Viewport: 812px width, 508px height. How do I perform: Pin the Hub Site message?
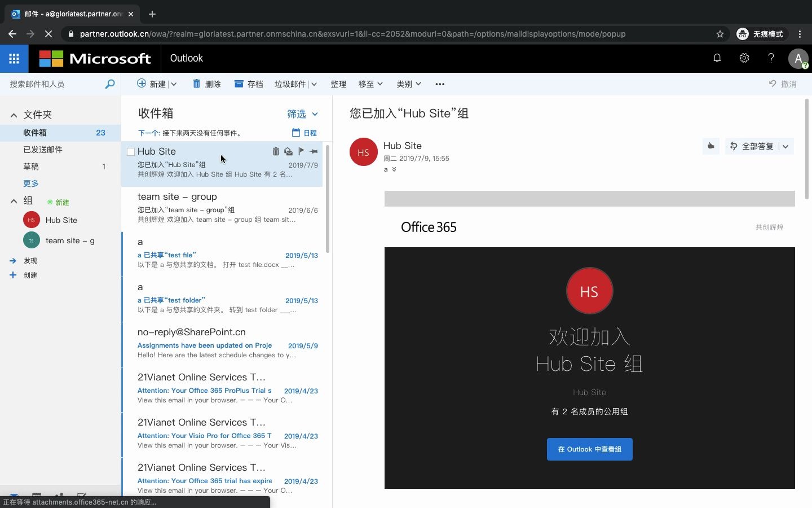(x=314, y=151)
